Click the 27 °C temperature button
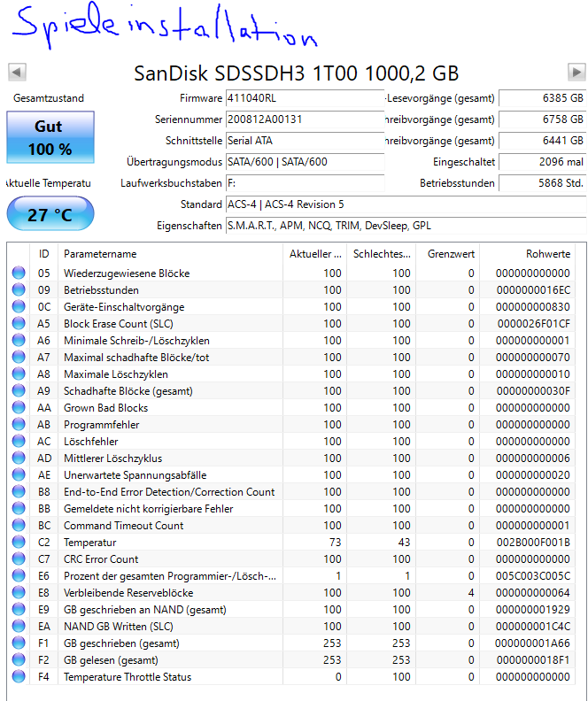This screenshot has height=701, width=588. (50, 214)
